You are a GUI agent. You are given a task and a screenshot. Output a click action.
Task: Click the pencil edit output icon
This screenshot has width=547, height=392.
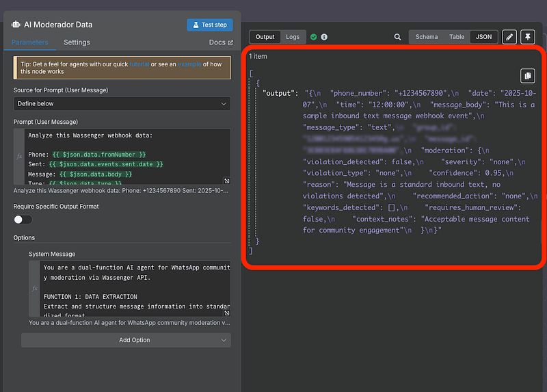click(509, 37)
